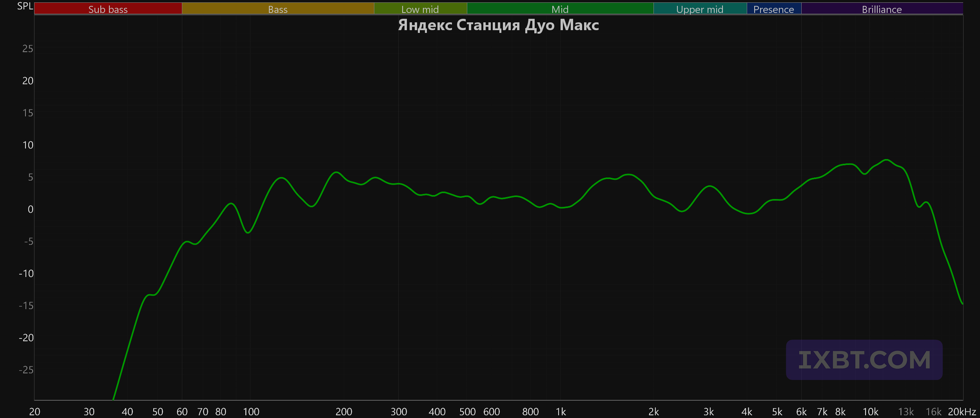
Task: Click the 400 Hz frequency tick label
Action: coord(437,412)
